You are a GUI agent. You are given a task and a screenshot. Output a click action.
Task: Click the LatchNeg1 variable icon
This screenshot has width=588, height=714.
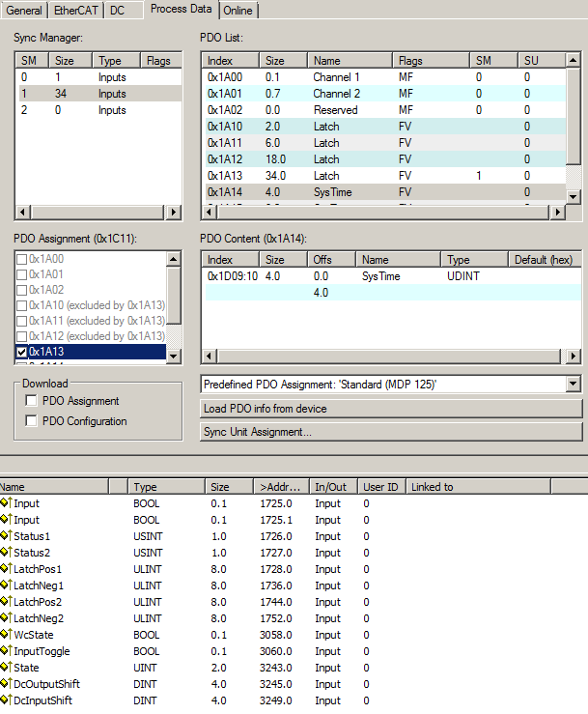(6, 585)
